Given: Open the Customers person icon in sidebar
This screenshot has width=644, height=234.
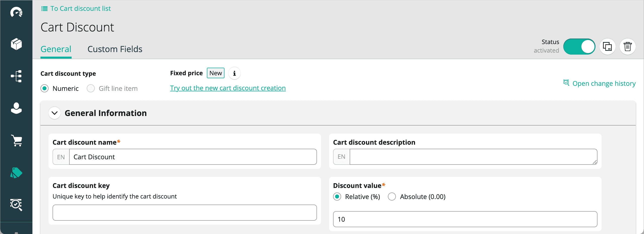Looking at the screenshot, I should click(x=16, y=108).
